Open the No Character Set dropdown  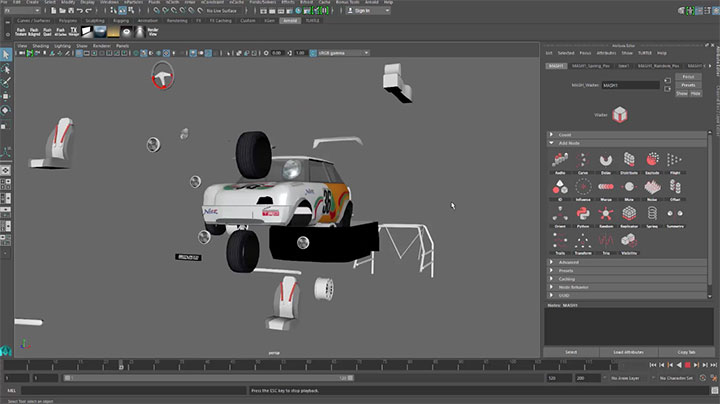pos(675,378)
